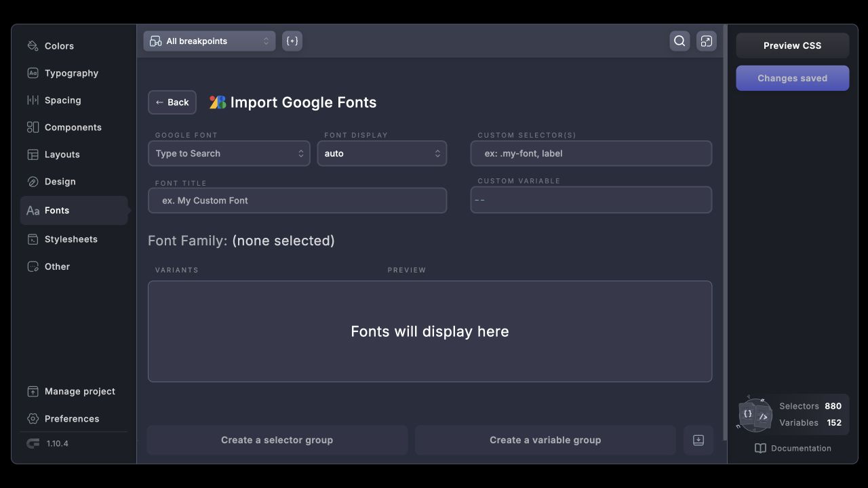The height and width of the screenshot is (488, 868).
Task: Click the 'Font Family: (none selected)' text
Action: (241, 241)
